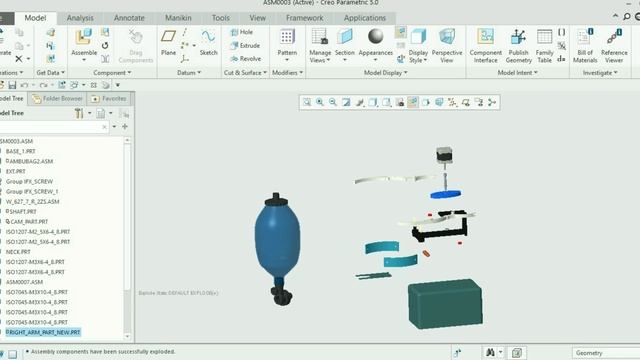
Task: Open the Pattern tool
Action: pos(287,37)
